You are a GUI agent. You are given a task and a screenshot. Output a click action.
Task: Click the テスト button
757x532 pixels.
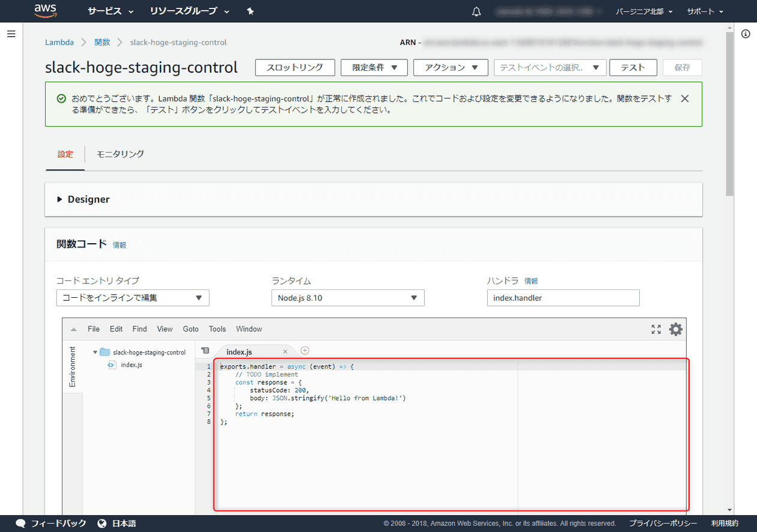click(x=633, y=67)
